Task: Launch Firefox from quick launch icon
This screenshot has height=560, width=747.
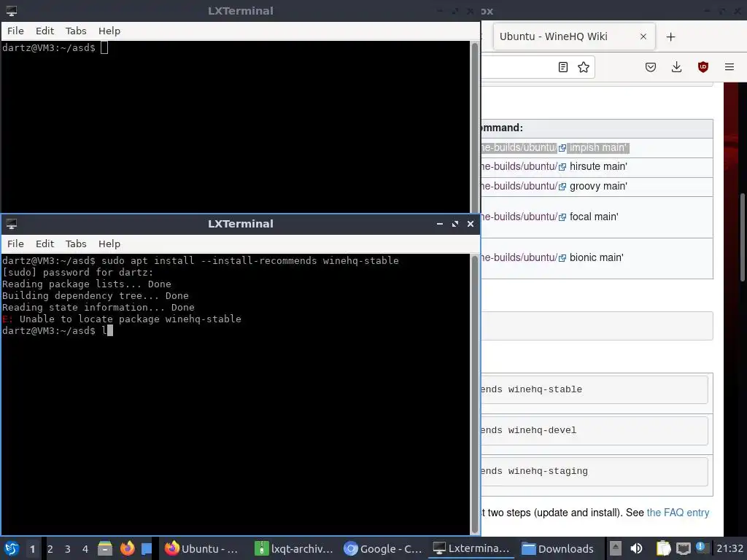Action: pyautogui.click(x=127, y=548)
